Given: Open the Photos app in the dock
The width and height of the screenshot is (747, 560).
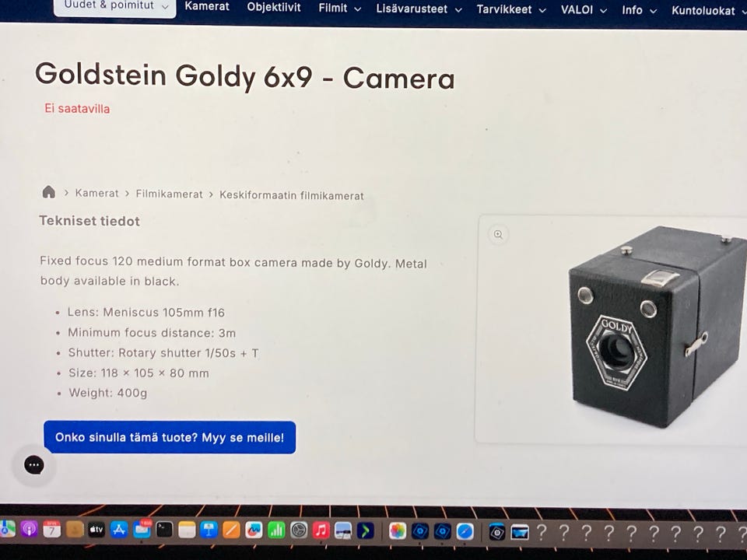Looking at the screenshot, I should click(398, 531).
